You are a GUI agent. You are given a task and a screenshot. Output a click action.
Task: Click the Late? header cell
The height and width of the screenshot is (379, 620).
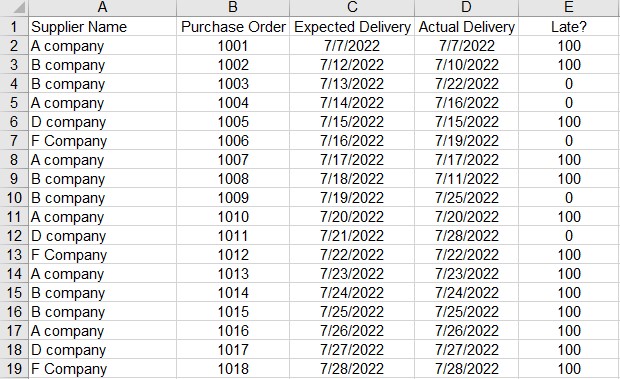pos(569,26)
